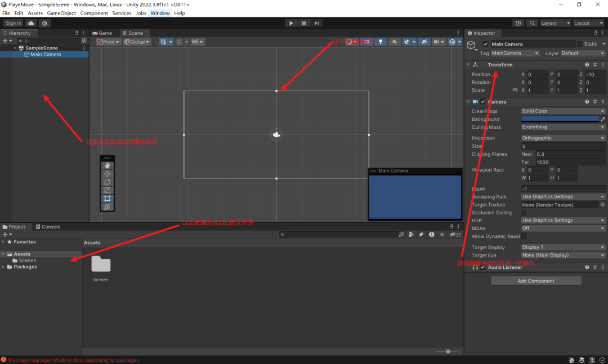608x364 pixels.
Task: Click the Search by Label icon in the Project panel
Action: (421, 235)
